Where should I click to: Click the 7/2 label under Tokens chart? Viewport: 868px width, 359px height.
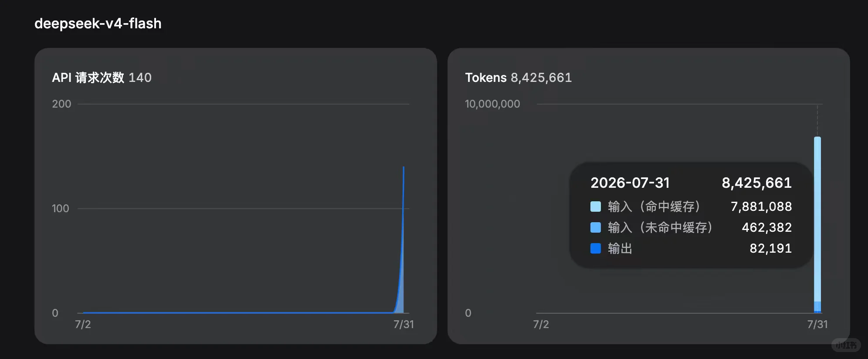tap(541, 324)
